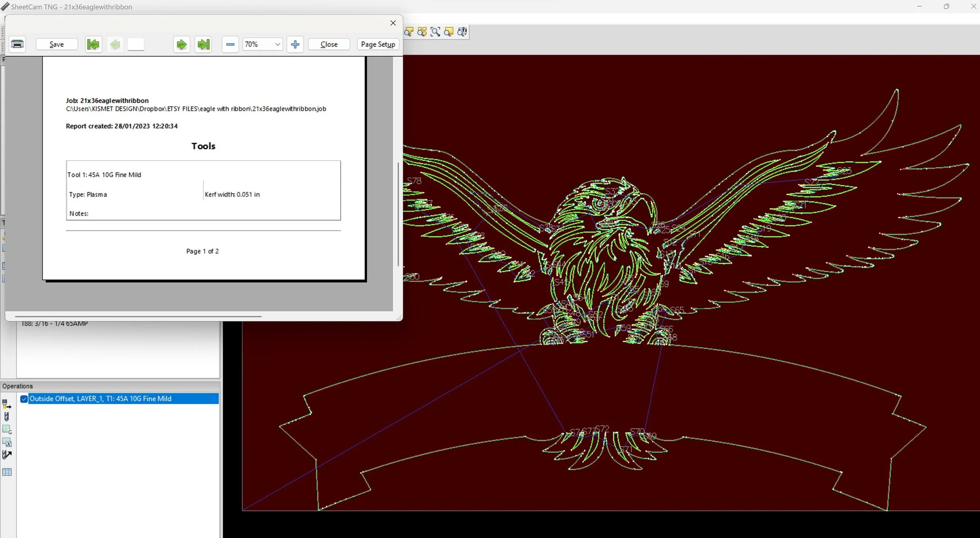The width and height of the screenshot is (980, 538).
Task: Click the Operations panel header
Action: 110,386
